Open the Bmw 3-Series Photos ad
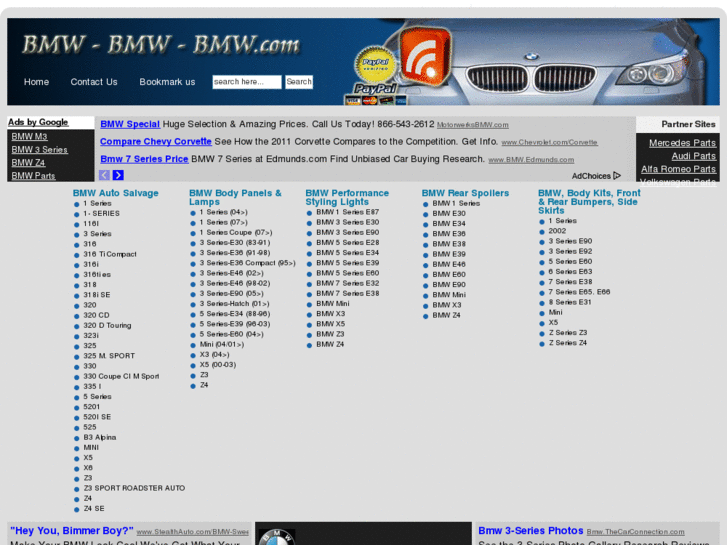 point(530,531)
